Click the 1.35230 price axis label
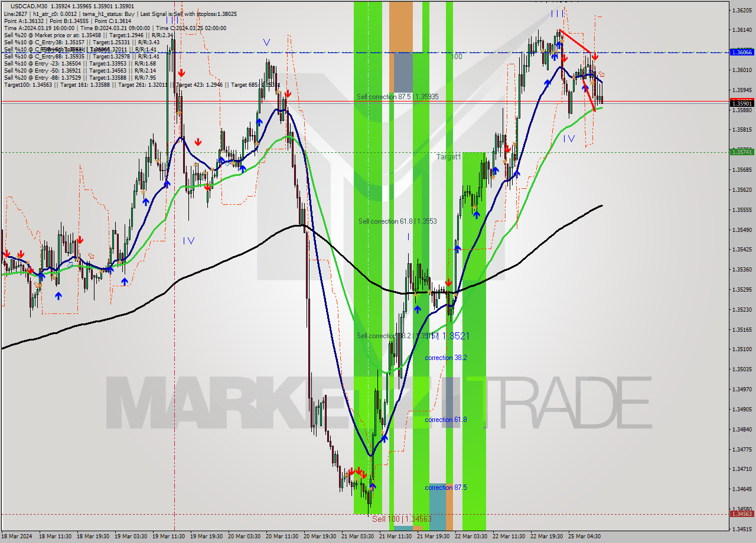The image size is (756, 543). [742, 310]
